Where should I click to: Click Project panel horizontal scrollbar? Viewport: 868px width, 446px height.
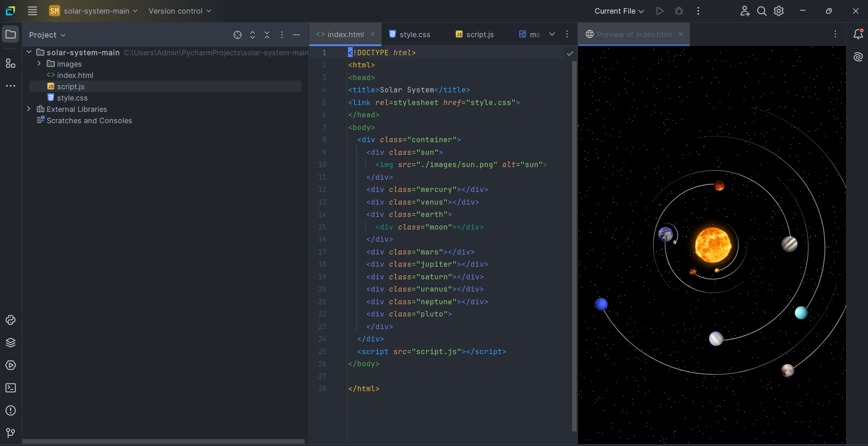pyautogui.click(x=164, y=441)
